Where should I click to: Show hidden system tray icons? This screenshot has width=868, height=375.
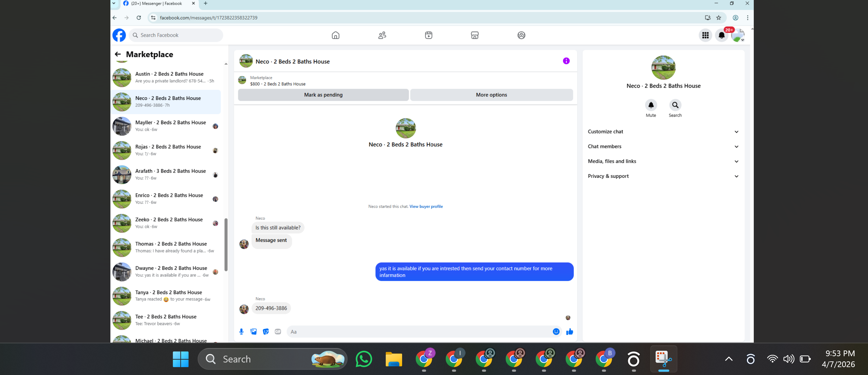pyautogui.click(x=729, y=359)
